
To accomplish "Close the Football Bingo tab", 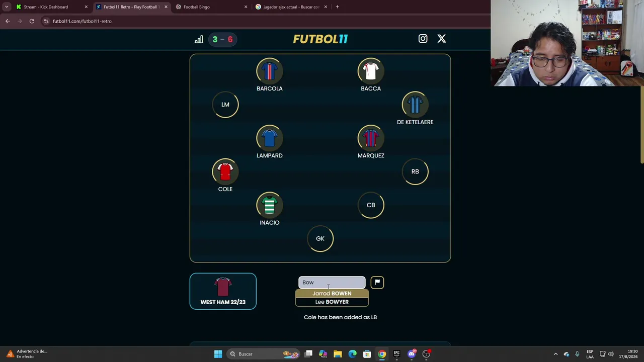I will [x=246, y=7].
